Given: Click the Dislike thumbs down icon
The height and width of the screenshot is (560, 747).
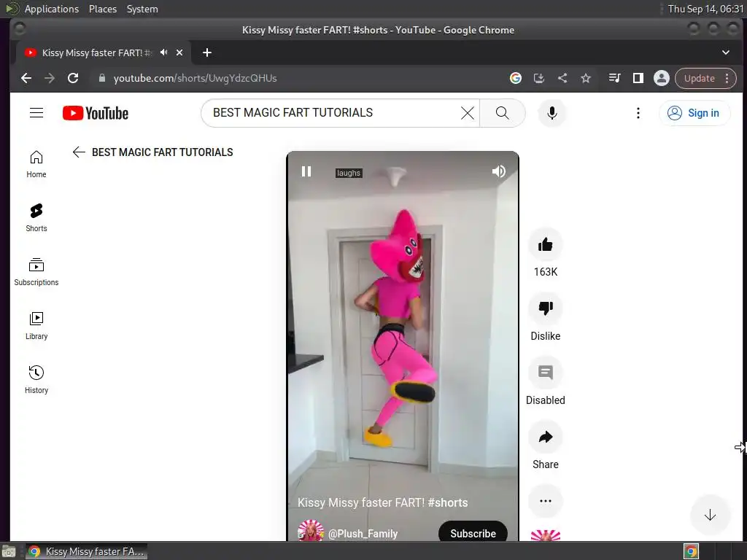Looking at the screenshot, I should 546,308.
